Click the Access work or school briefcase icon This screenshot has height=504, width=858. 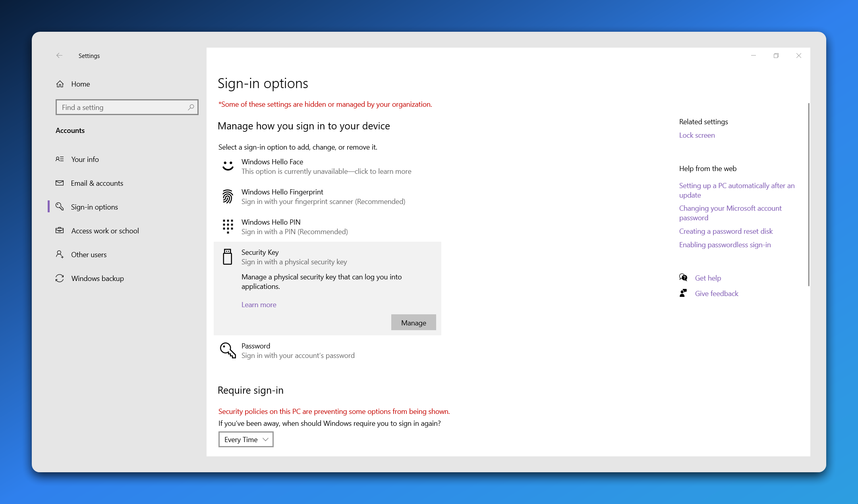coord(60,231)
